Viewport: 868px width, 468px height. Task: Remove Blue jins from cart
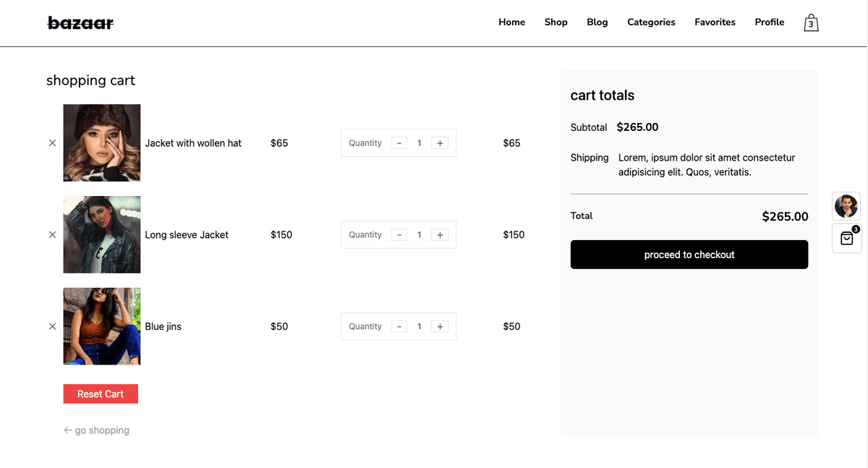tap(52, 327)
